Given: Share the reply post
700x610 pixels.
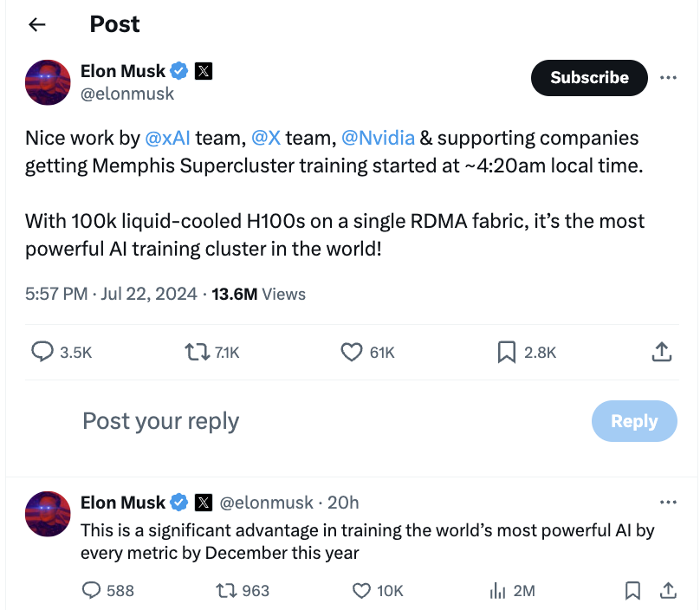Looking at the screenshot, I should (x=668, y=591).
